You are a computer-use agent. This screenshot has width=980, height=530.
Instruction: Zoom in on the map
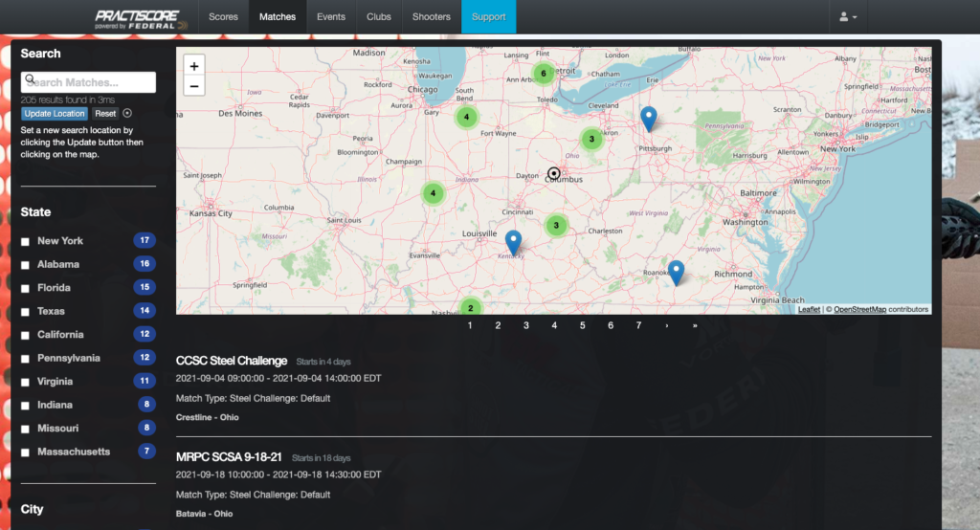pyautogui.click(x=193, y=66)
